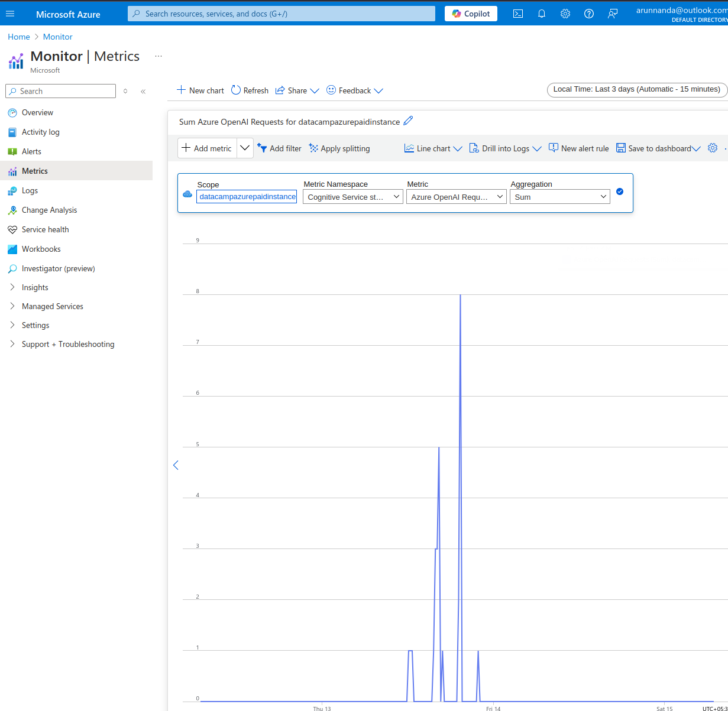Create a New chart
This screenshot has width=728, height=711.
(x=200, y=90)
